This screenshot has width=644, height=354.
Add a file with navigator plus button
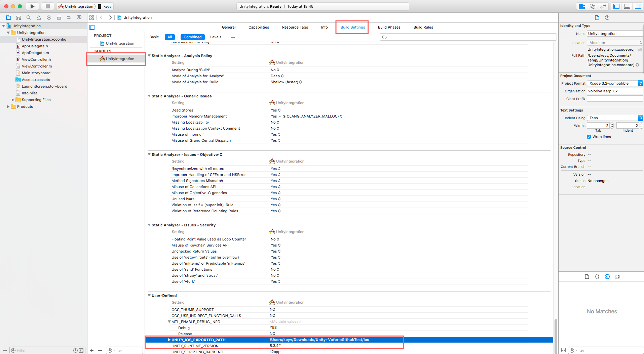(x=5, y=350)
